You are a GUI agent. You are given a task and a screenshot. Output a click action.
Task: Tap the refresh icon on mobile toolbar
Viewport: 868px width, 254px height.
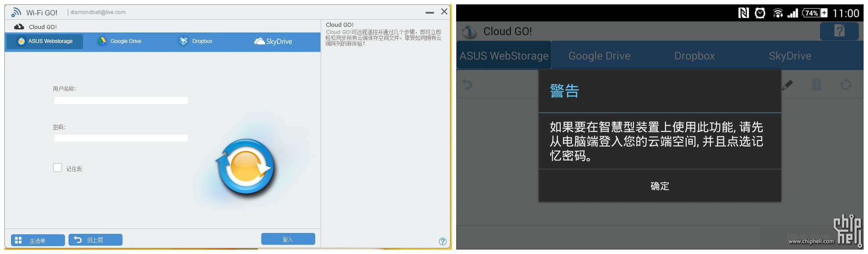(x=846, y=85)
